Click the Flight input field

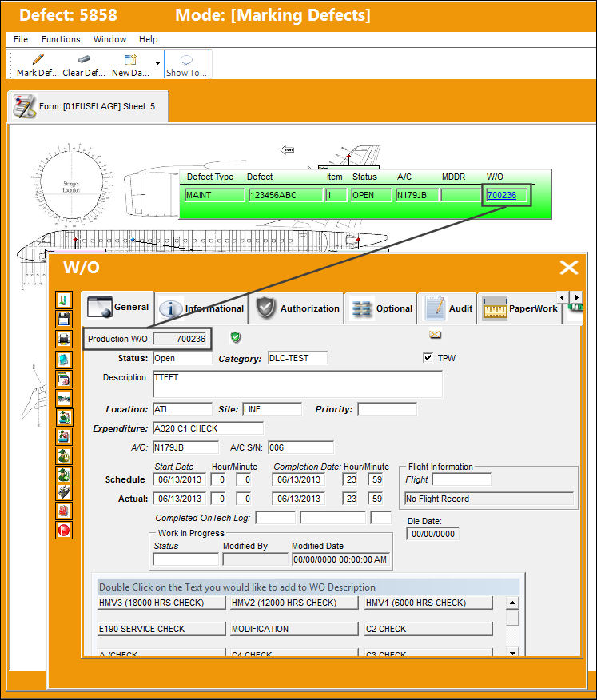point(462,479)
